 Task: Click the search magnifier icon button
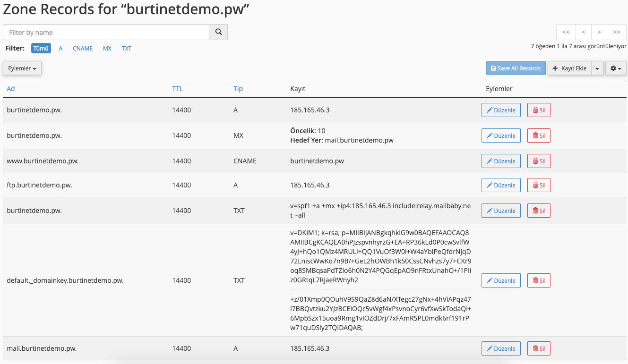coord(218,32)
